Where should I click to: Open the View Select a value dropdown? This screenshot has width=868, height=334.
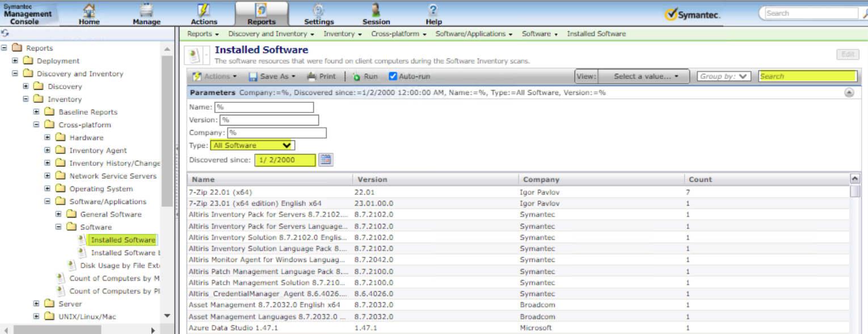(646, 76)
